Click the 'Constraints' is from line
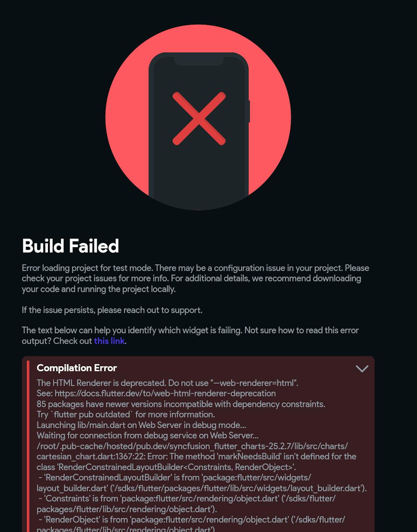Image resolution: width=417 pixels, height=532 pixels. 186,504
